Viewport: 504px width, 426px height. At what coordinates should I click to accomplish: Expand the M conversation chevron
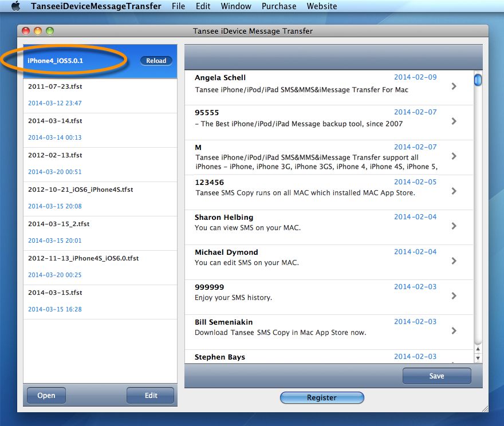[x=454, y=156]
